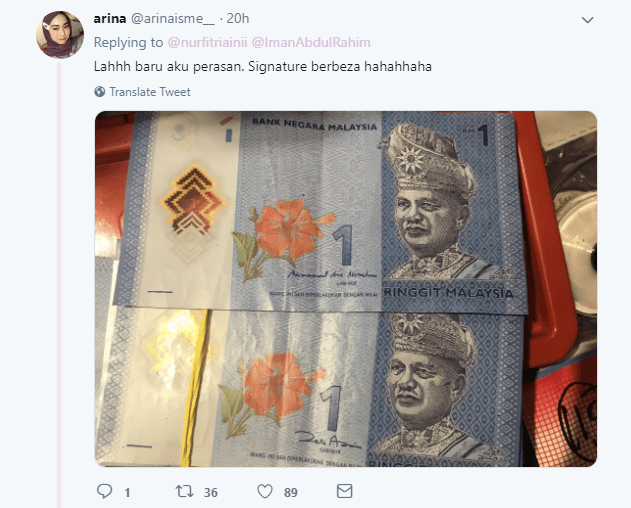
Task: Click the Translate Tweet link
Action: 150,92
